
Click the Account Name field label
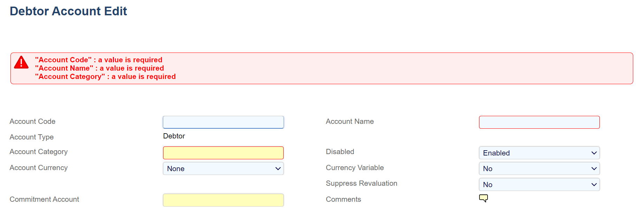point(350,121)
